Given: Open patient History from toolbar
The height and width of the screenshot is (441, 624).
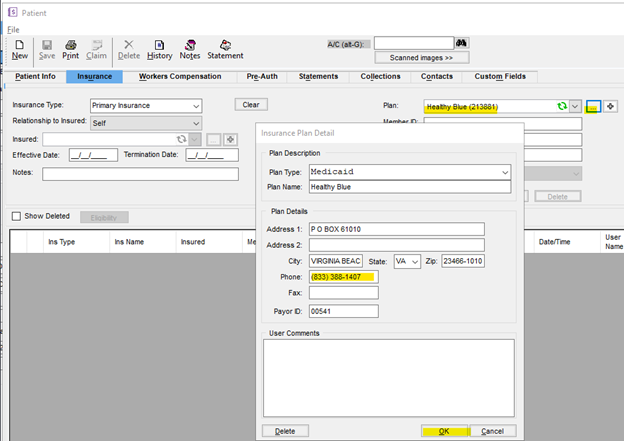Looking at the screenshot, I should coord(160,50).
